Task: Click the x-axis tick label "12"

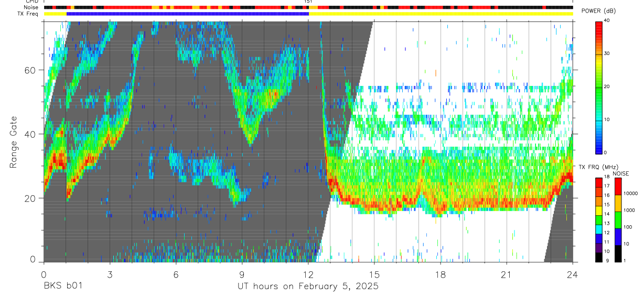Action: click(308, 274)
